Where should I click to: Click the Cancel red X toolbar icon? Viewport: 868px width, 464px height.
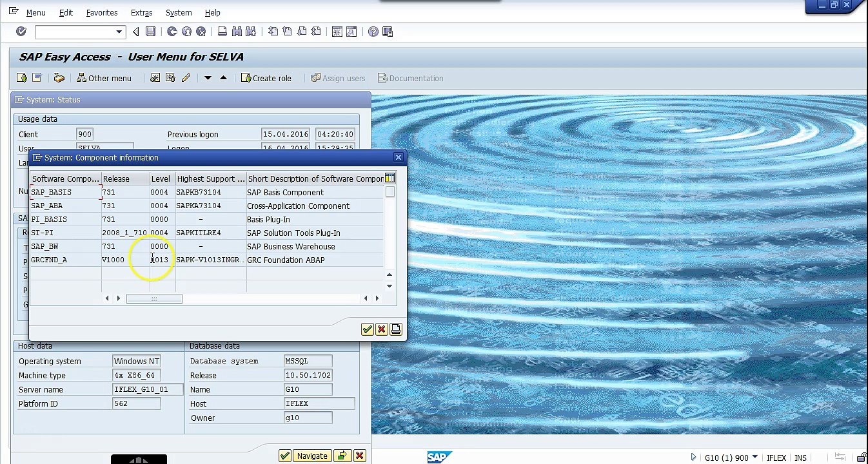[201, 32]
